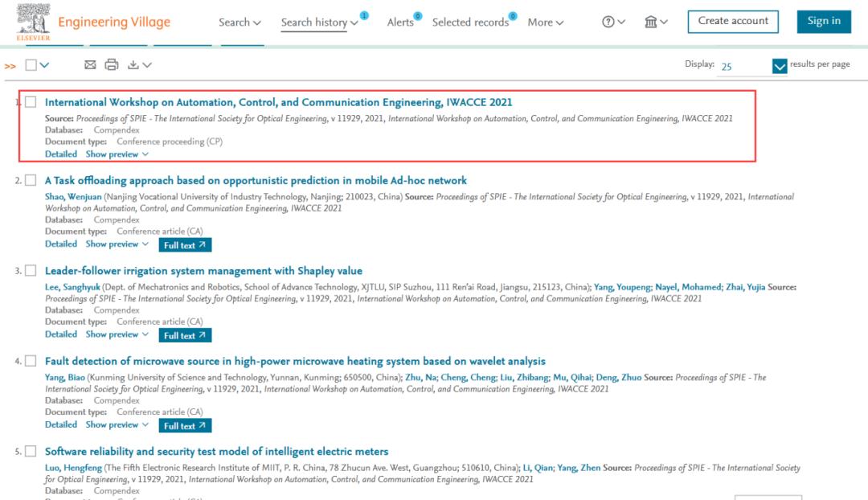Click the Search history notification badge
The image size is (868, 500).
point(364,15)
